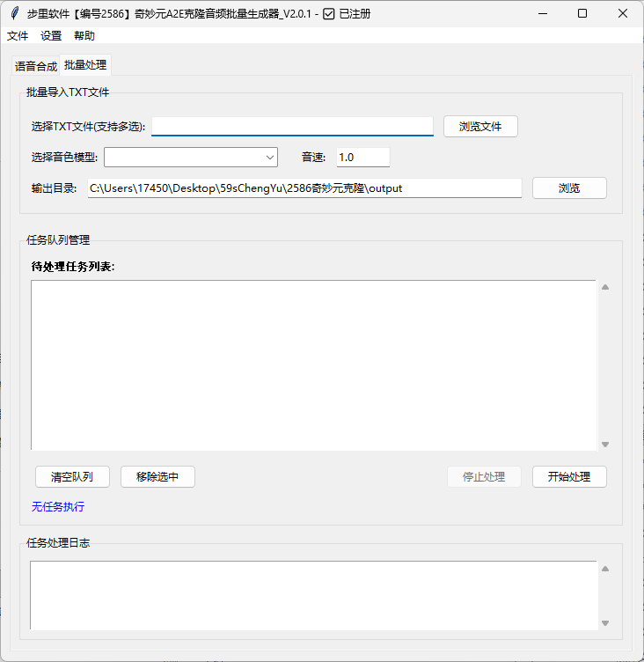
Task: Expand the 选择音色模型 dropdown
Action: click(x=191, y=158)
